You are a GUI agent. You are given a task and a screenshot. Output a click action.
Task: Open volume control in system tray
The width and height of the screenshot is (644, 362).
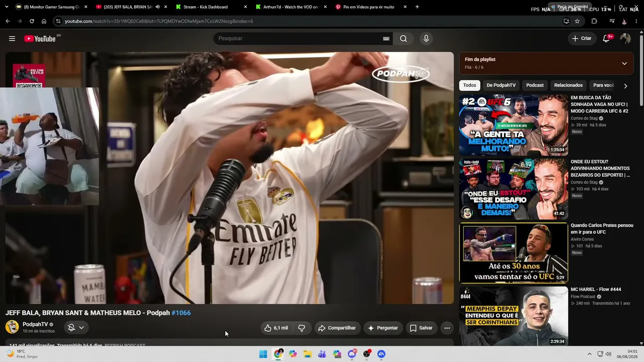click(x=608, y=354)
